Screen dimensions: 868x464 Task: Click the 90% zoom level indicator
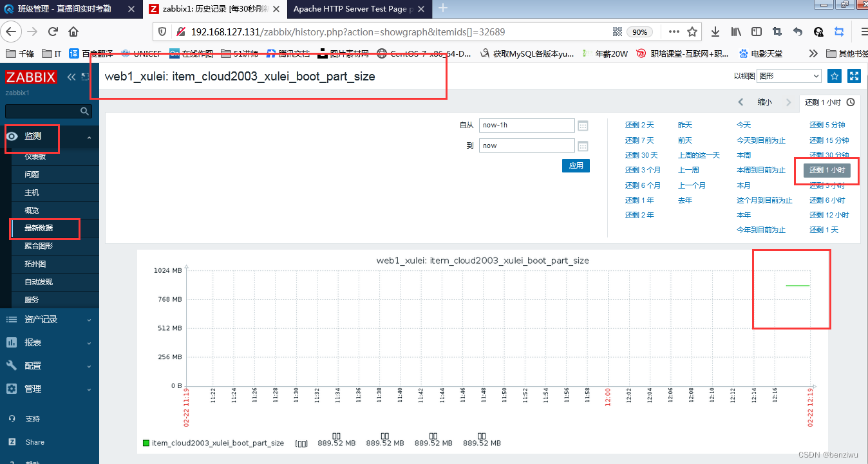(639, 32)
